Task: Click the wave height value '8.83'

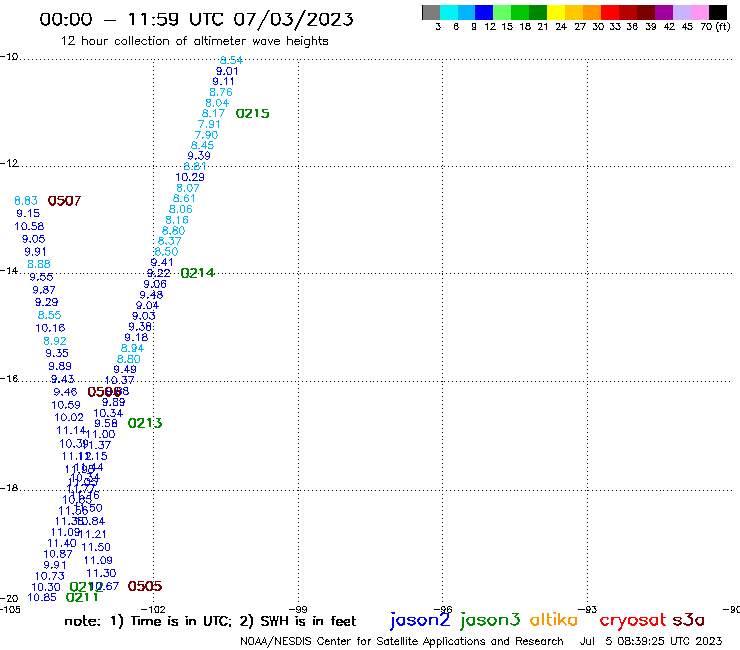Action: (x=26, y=201)
